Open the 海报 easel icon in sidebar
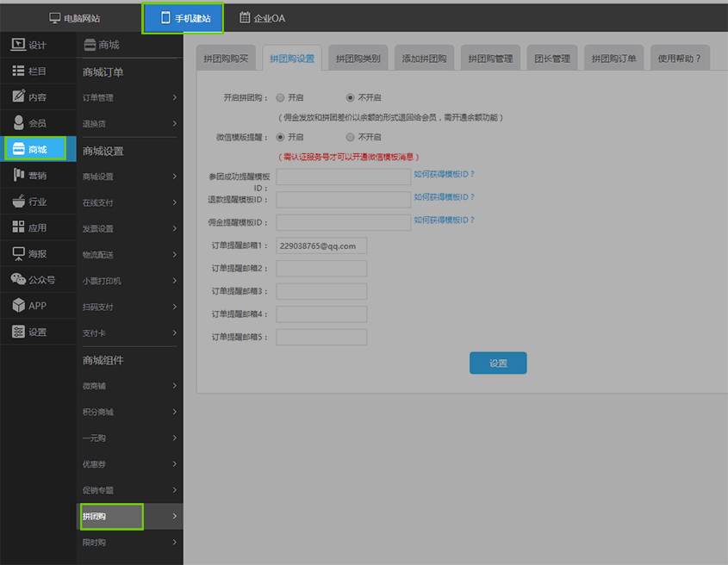Image resolution: width=728 pixels, height=565 pixels. coord(18,253)
